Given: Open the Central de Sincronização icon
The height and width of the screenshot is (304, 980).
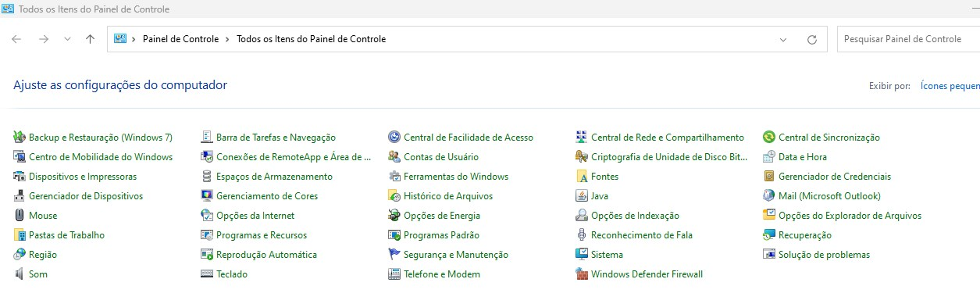Looking at the screenshot, I should (769, 138).
